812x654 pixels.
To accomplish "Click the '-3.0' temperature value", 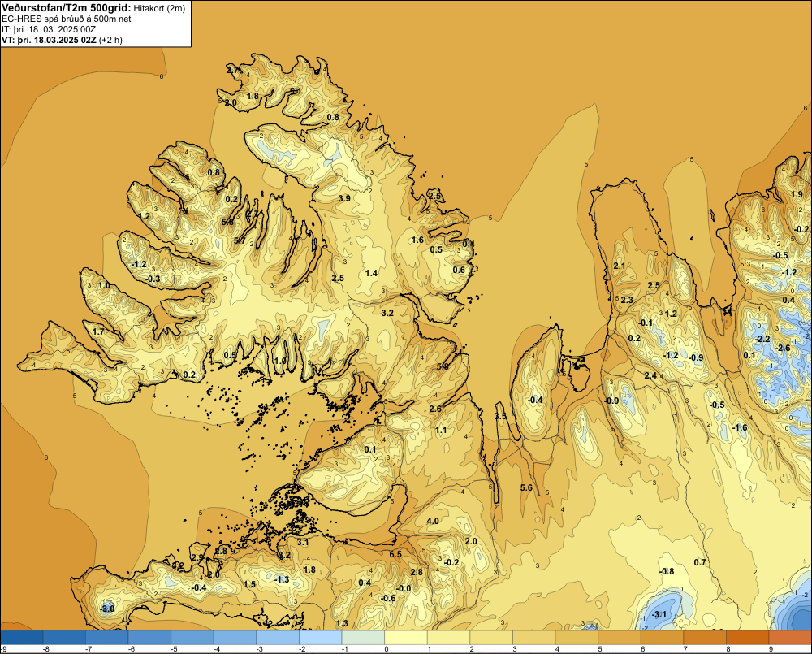I will pos(107,609).
